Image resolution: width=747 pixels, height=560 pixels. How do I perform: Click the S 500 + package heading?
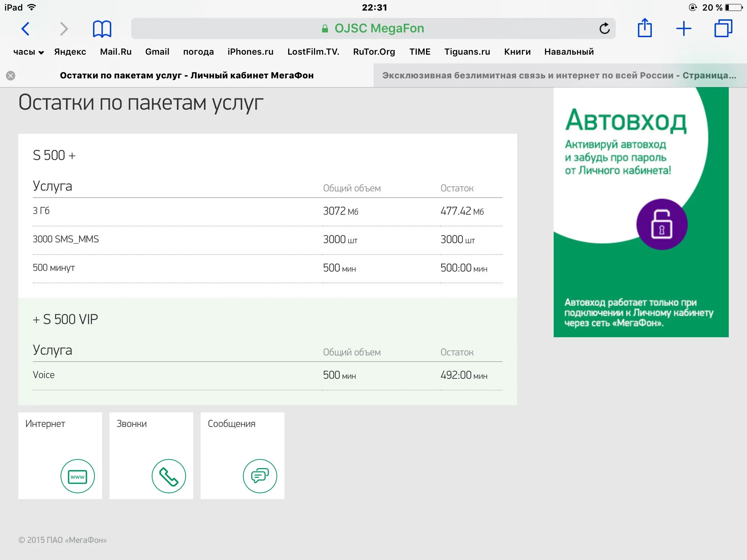[54, 155]
